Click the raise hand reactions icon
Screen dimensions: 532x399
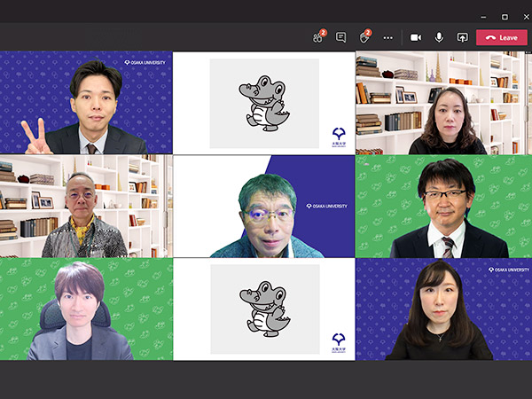pyautogui.click(x=364, y=37)
